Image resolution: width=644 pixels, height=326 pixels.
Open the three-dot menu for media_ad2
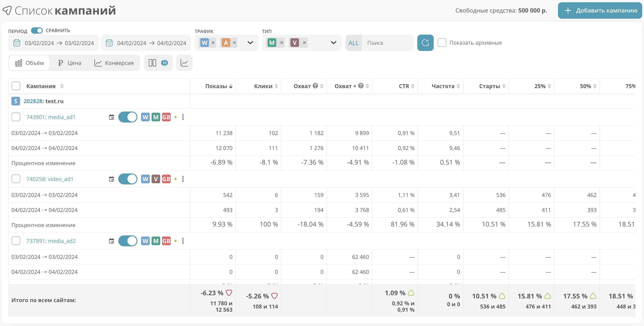point(183,241)
